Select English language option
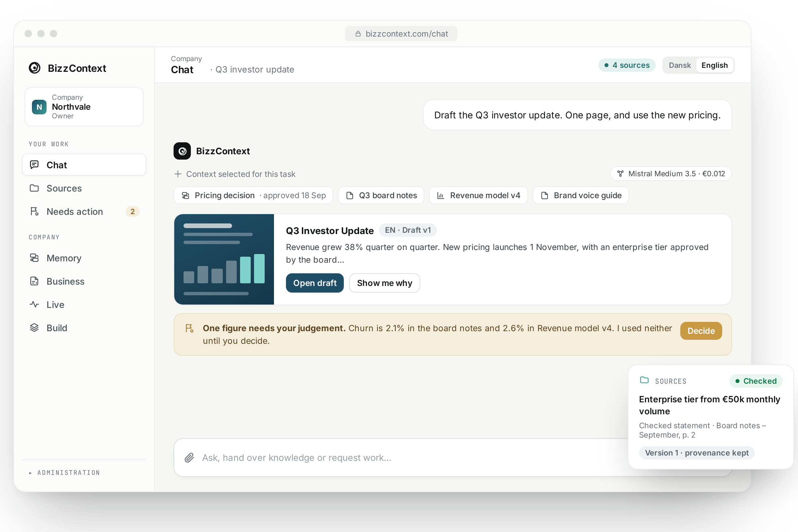The height and width of the screenshot is (532, 798). [x=715, y=65]
